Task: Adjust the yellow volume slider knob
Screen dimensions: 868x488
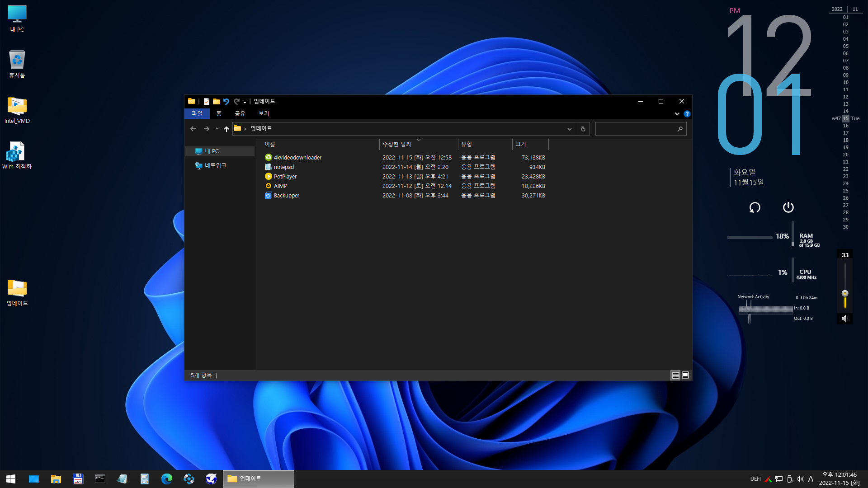Action: click(x=844, y=293)
